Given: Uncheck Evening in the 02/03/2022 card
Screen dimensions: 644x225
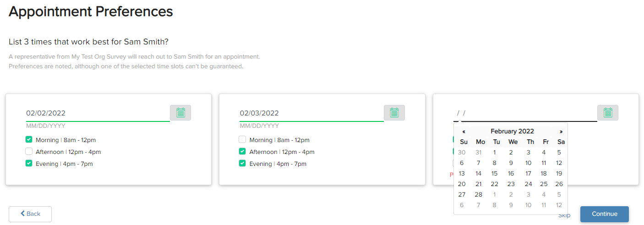Looking at the screenshot, I should pyautogui.click(x=242, y=164).
